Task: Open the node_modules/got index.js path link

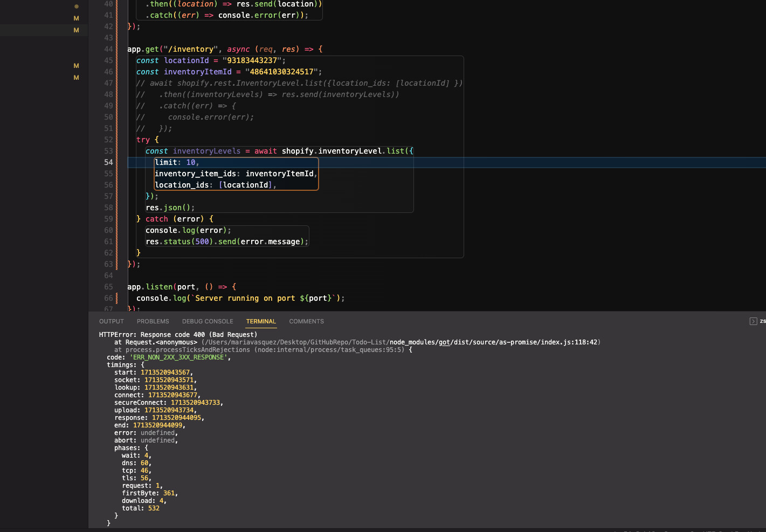Action: click(x=494, y=342)
